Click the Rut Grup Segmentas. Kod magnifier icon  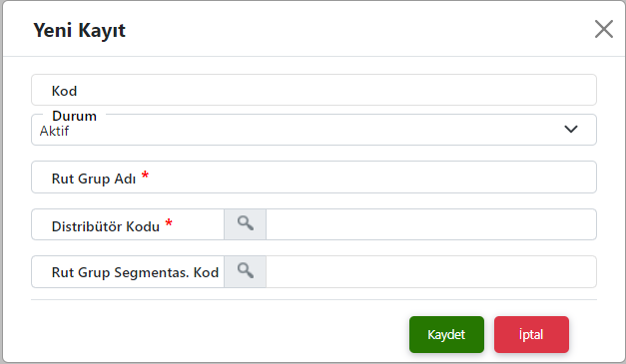click(x=246, y=271)
